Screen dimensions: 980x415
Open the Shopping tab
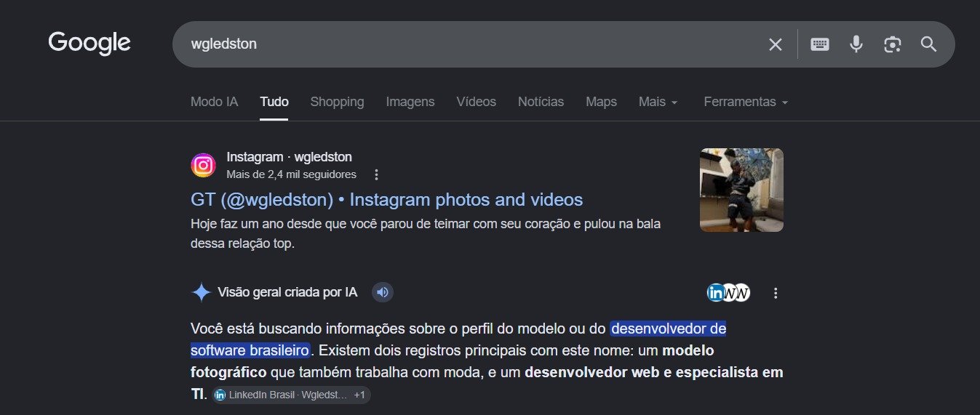coord(337,102)
